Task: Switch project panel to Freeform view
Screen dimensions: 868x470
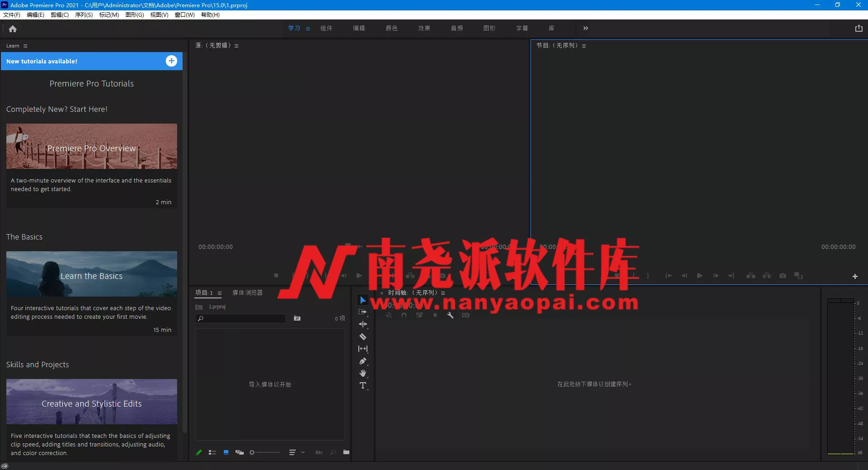Action: (x=240, y=452)
